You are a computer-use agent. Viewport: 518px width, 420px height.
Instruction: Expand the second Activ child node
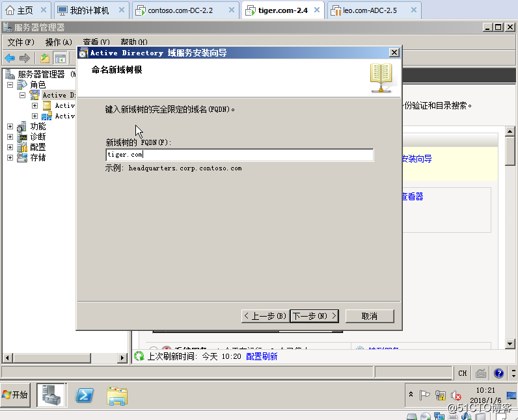click(34, 116)
